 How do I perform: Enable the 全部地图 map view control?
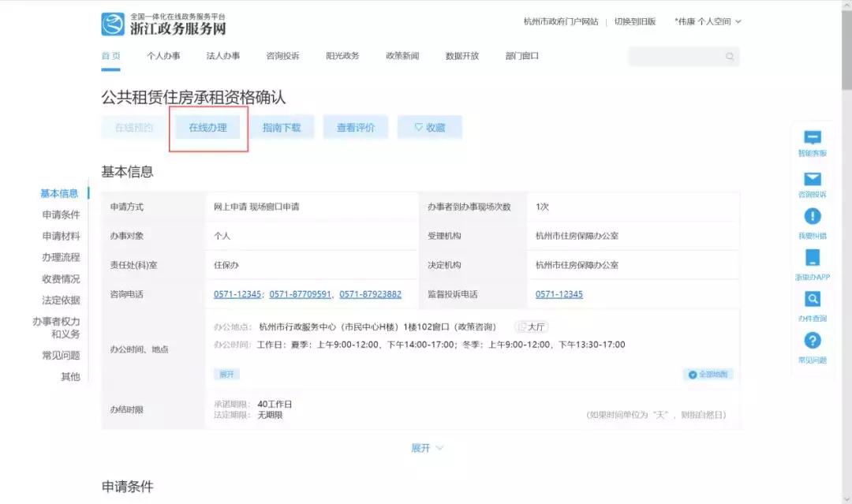pyautogui.click(x=708, y=374)
